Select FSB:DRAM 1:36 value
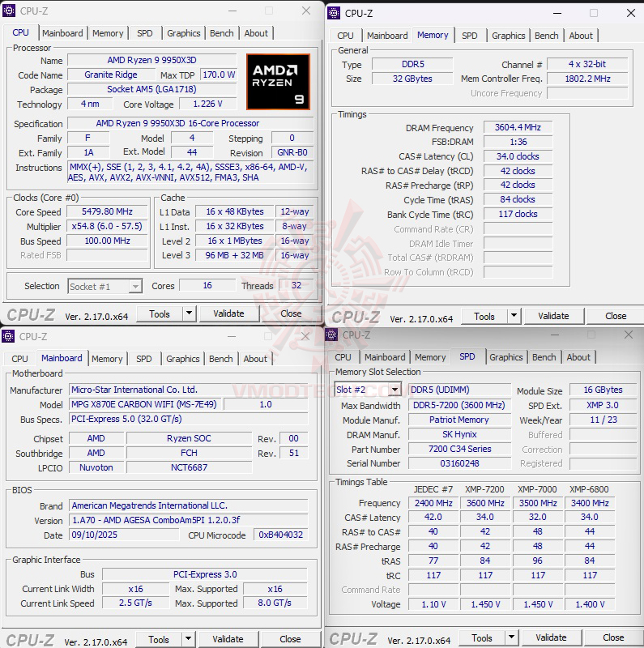This screenshot has width=644, height=648. pos(518,143)
